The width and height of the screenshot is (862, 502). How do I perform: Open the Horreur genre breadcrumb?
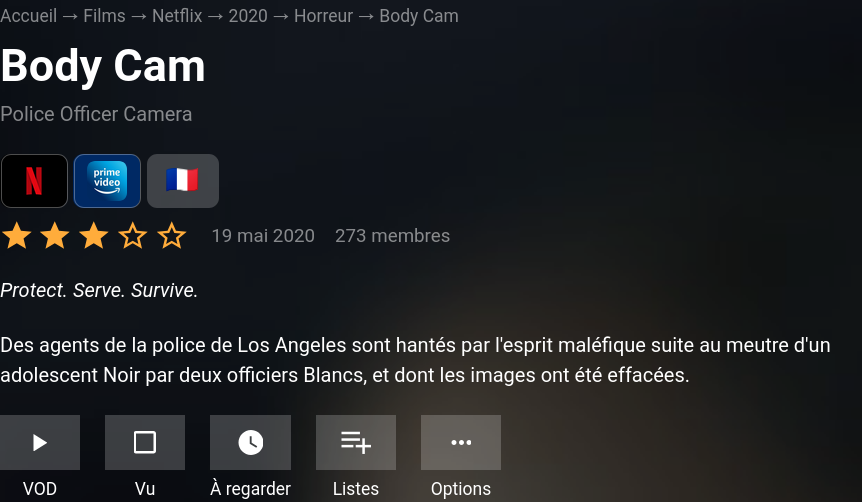click(323, 16)
